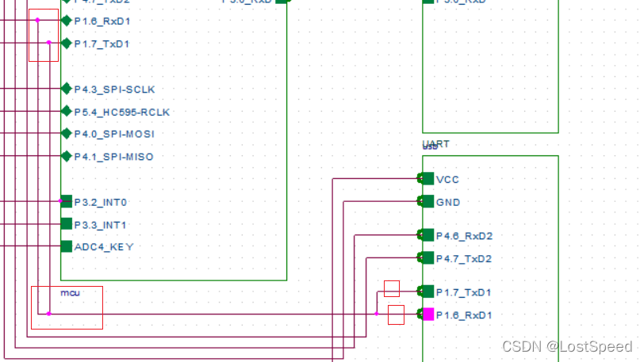Click the P4.1_SPI-MISO diamond pin
This screenshot has height=362, width=644.
66,156
